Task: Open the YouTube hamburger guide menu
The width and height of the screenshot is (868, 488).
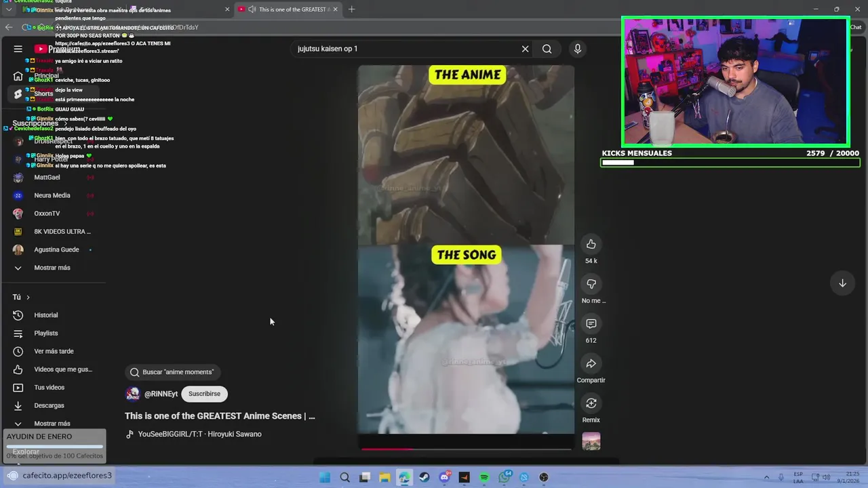Action: tap(18, 49)
